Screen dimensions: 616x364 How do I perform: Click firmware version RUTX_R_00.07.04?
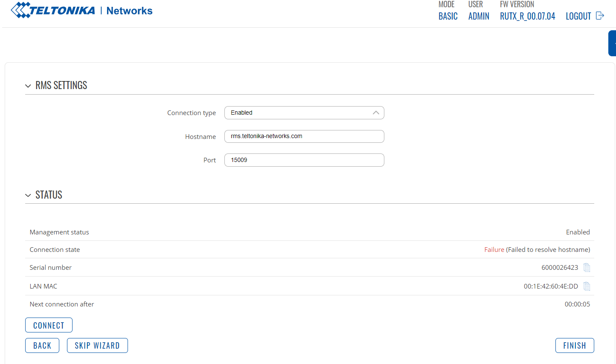pyautogui.click(x=527, y=16)
